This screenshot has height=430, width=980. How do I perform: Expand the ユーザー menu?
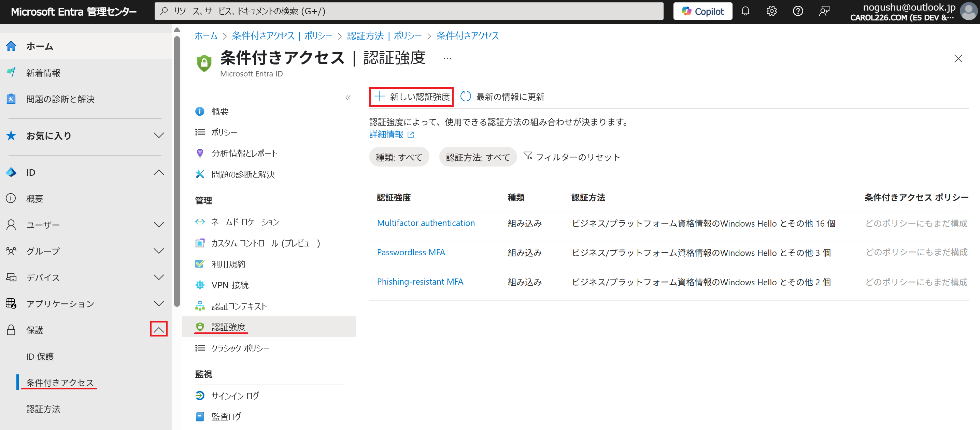tap(159, 225)
